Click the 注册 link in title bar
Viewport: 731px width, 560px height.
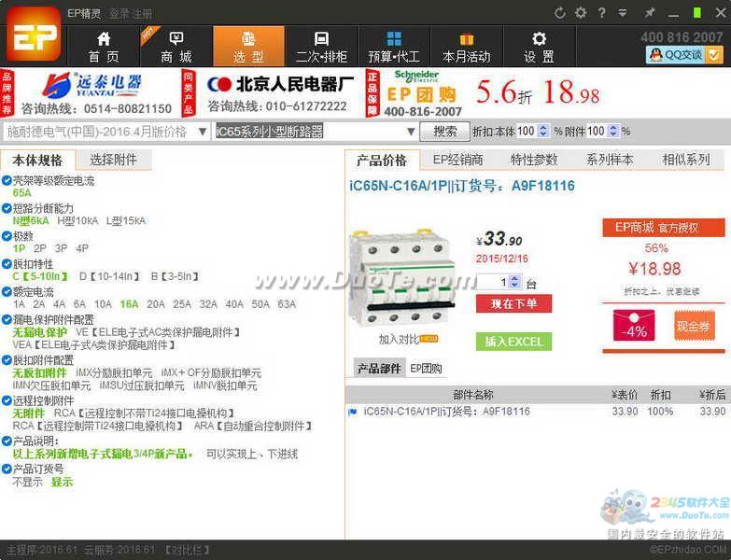pos(142,13)
